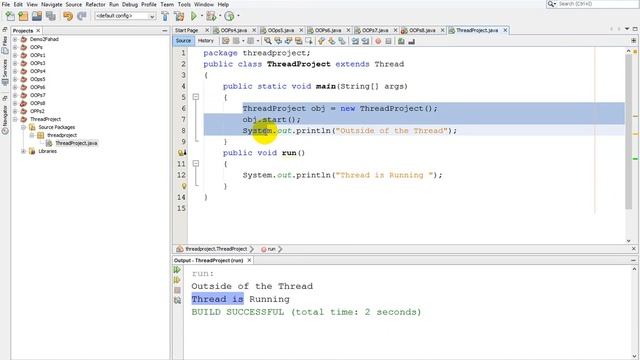Toggle the Source view button

(183, 41)
